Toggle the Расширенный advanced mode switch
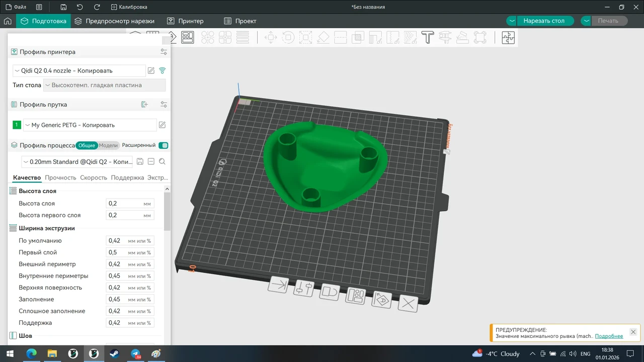The width and height of the screenshot is (644, 362). (164, 145)
